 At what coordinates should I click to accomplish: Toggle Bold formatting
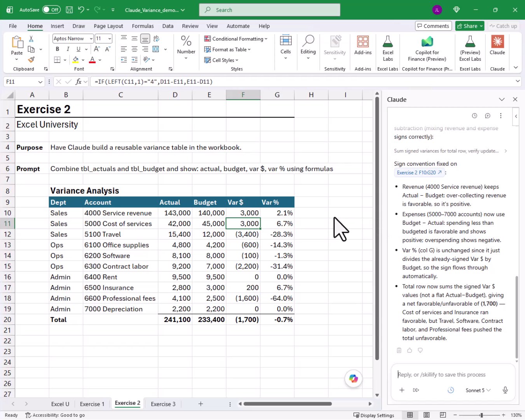click(x=58, y=49)
